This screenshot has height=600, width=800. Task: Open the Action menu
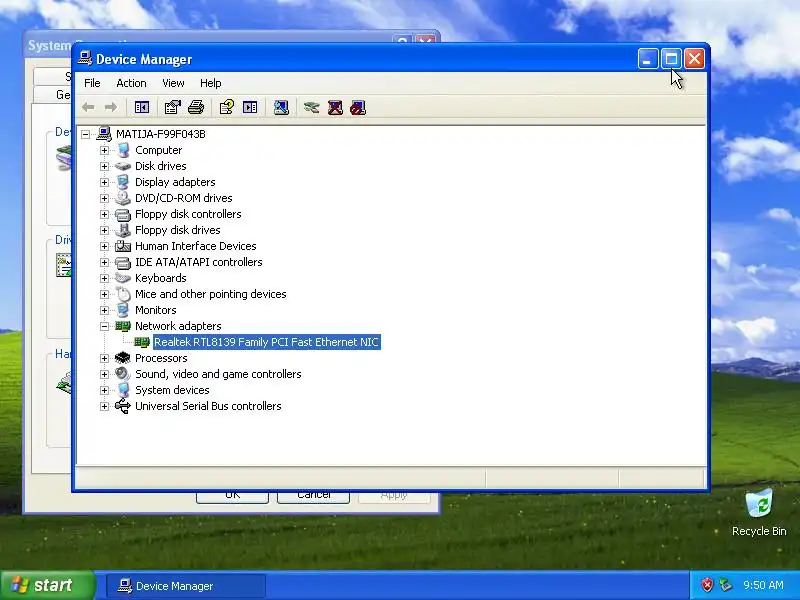coord(131,83)
